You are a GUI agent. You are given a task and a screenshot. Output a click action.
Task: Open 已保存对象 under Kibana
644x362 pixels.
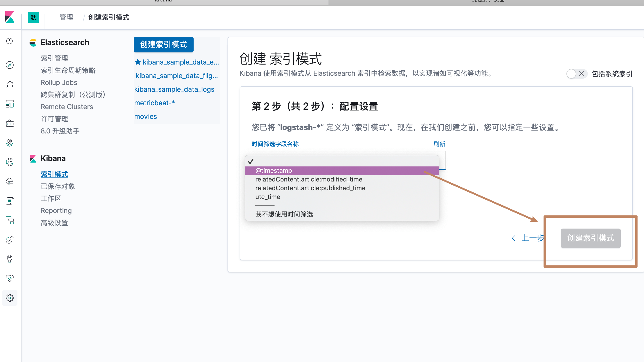[x=58, y=187]
